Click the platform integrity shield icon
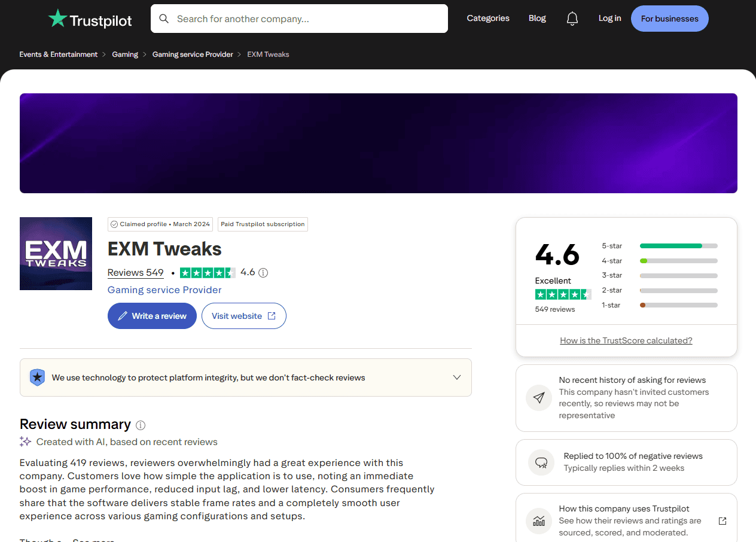 point(37,377)
